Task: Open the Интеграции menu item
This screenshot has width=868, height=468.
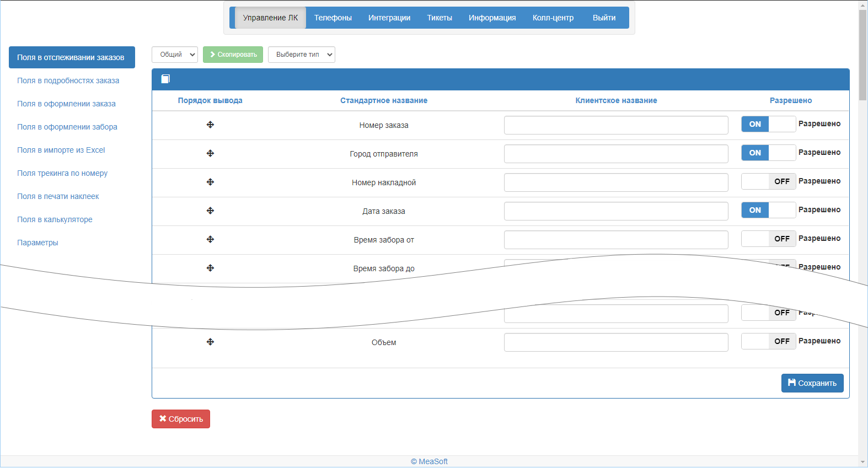Action: tap(389, 18)
